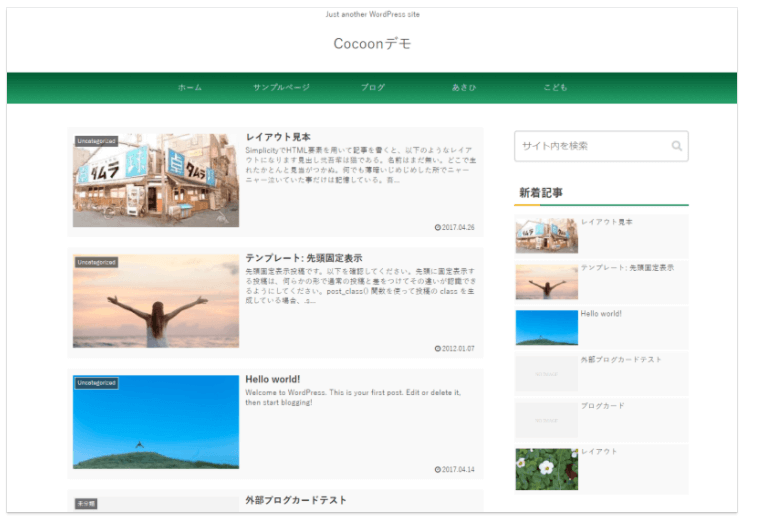Click the woman with outstretched arms thumbnail
This screenshot has height=529, width=763.
(156, 301)
